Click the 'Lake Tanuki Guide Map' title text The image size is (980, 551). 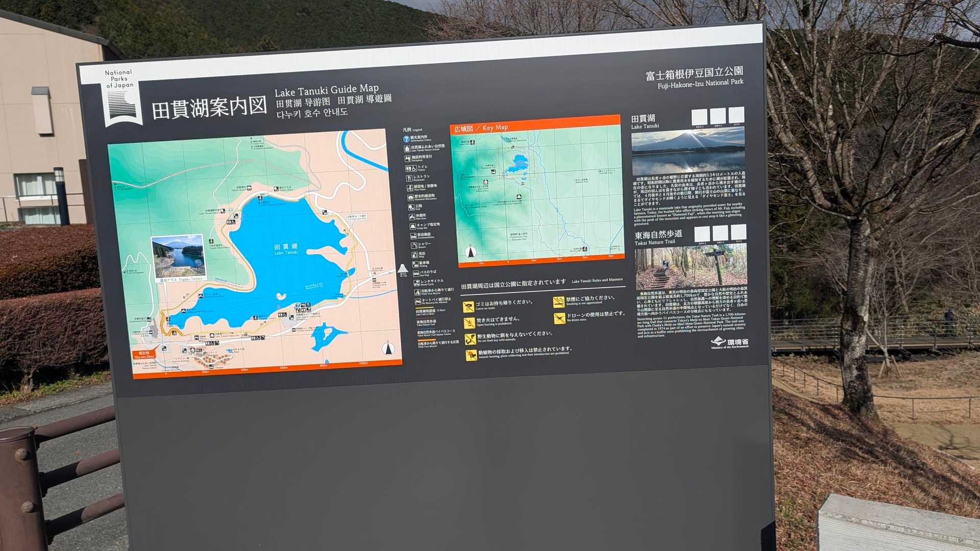pos(327,91)
